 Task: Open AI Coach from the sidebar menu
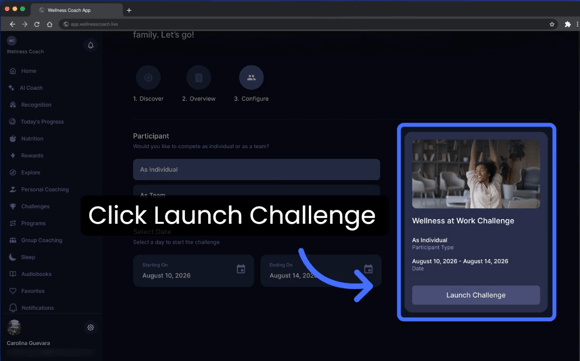(x=31, y=88)
